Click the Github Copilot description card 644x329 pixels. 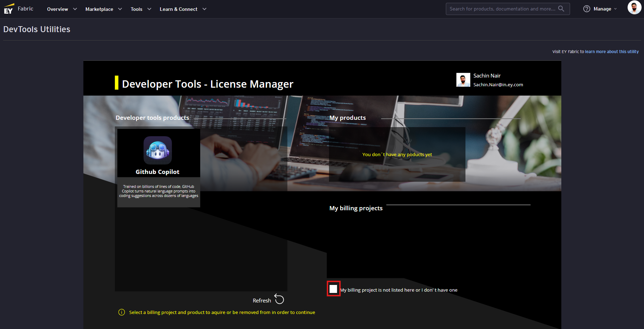pyautogui.click(x=158, y=191)
